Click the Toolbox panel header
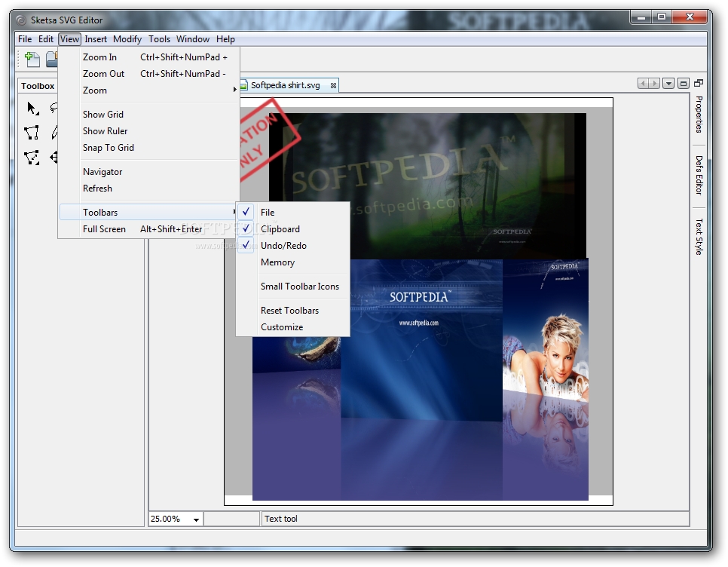 (x=38, y=86)
